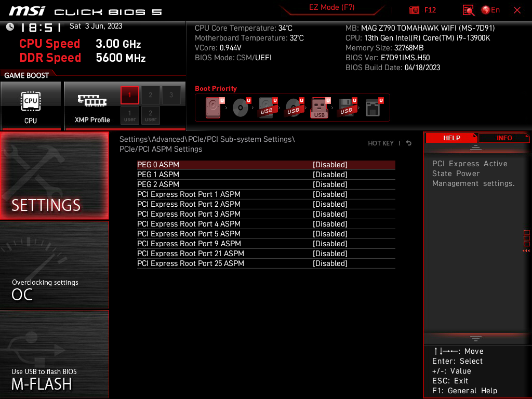This screenshot has width=532, height=399.
Task: Change PCI Express Root Port 21 ASPM value
Action: 330,253
